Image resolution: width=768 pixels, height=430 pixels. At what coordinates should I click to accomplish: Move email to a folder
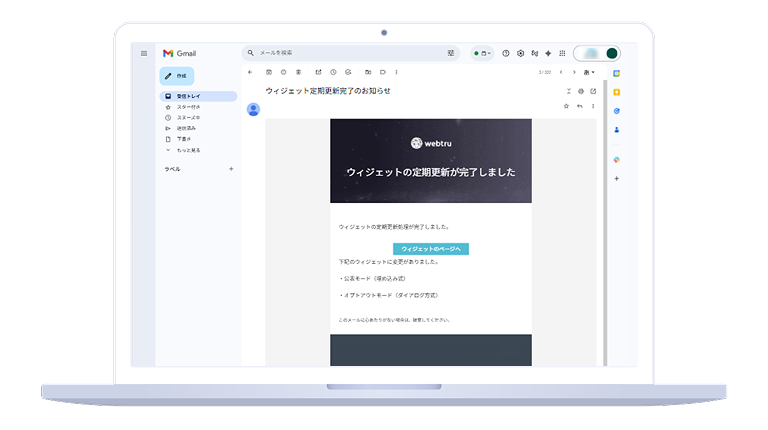coord(368,72)
